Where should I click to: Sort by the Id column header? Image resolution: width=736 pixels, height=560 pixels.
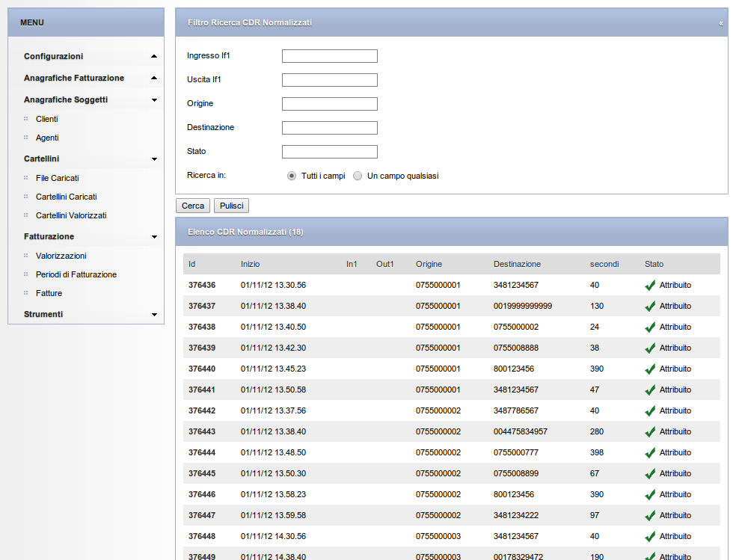192,265
